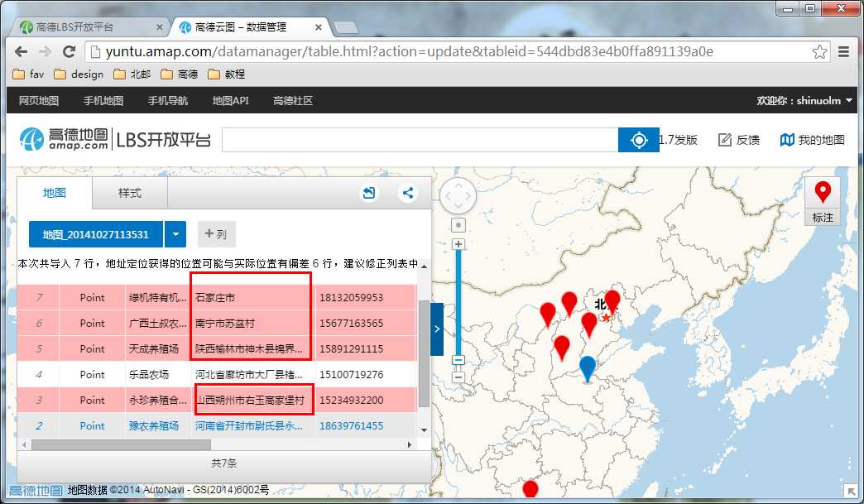Click the 1.7发版 link
The height and width of the screenshot is (504, 864).
pyautogui.click(x=679, y=140)
